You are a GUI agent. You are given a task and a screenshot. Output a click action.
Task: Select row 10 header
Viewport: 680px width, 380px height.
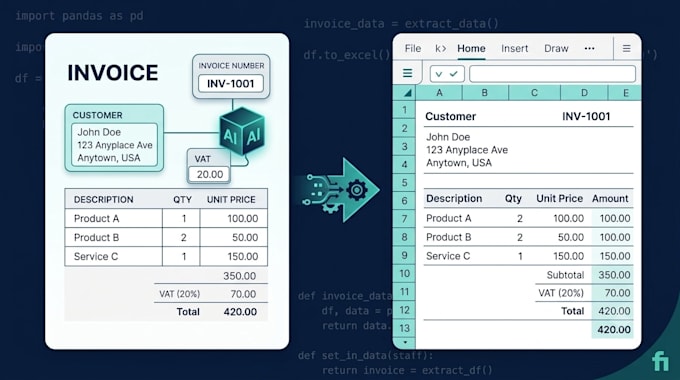point(404,274)
